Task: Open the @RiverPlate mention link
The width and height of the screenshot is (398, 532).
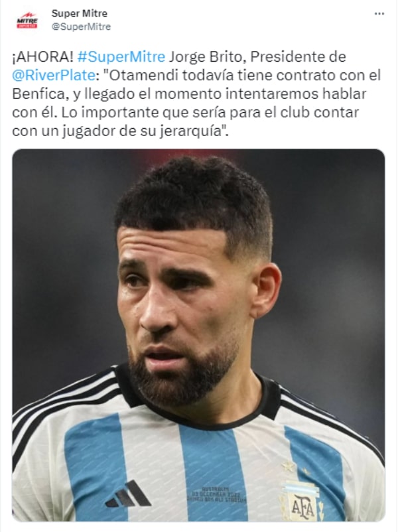Action: click(54, 76)
